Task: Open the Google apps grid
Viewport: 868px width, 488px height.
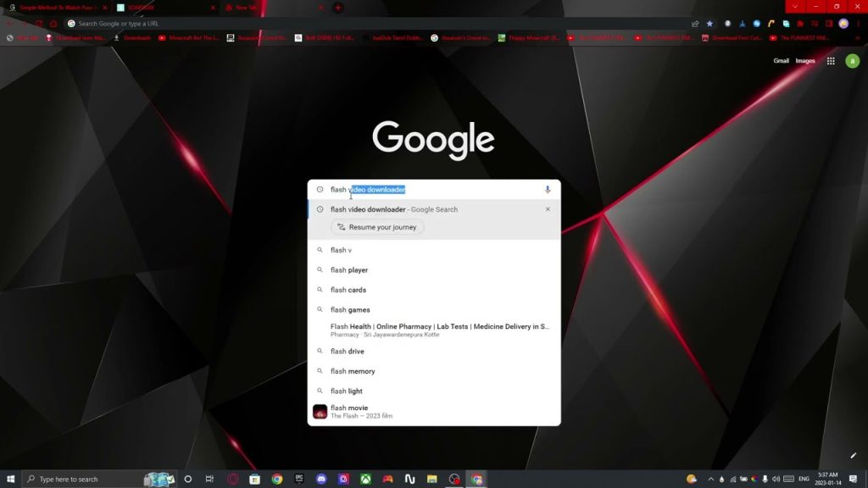Action: [831, 61]
